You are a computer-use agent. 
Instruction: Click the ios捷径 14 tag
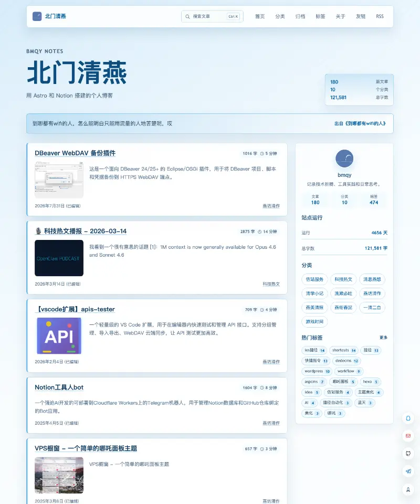coord(314,350)
